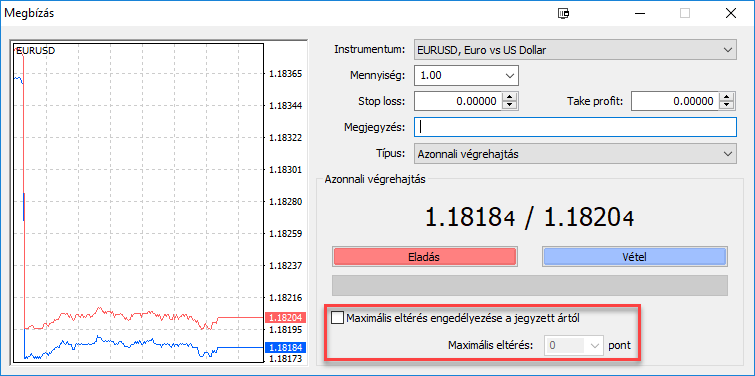The image size is (755, 376).
Task: Click the blue Vétel buy button
Action: tap(635, 257)
